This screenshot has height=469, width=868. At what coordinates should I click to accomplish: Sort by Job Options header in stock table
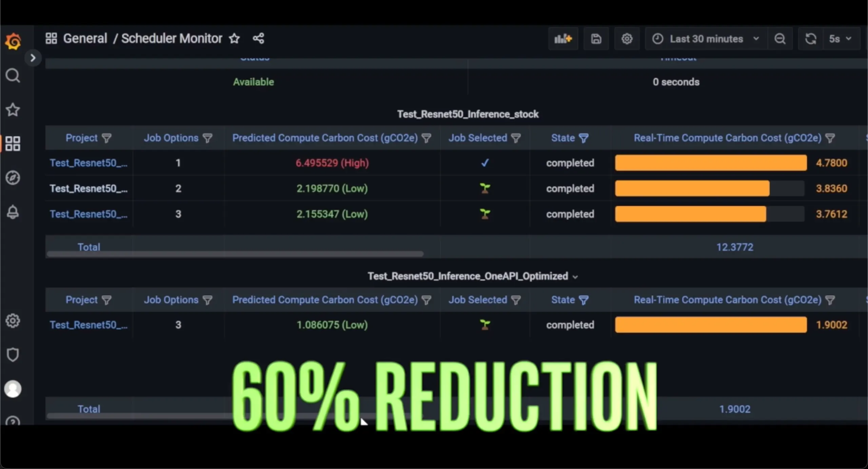171,138
